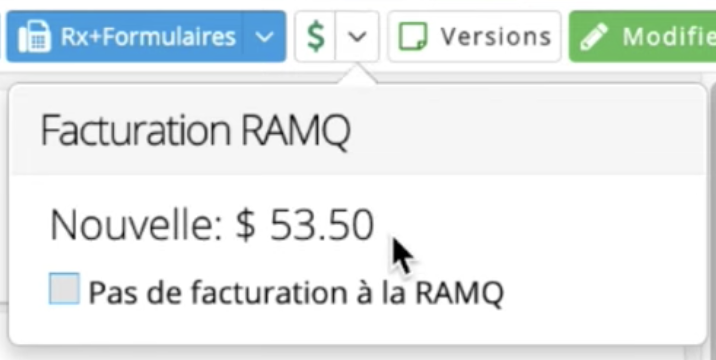Screen dimensions: 716x360
Task: Click the gray header bar of the billing popover
Action: 358,130
